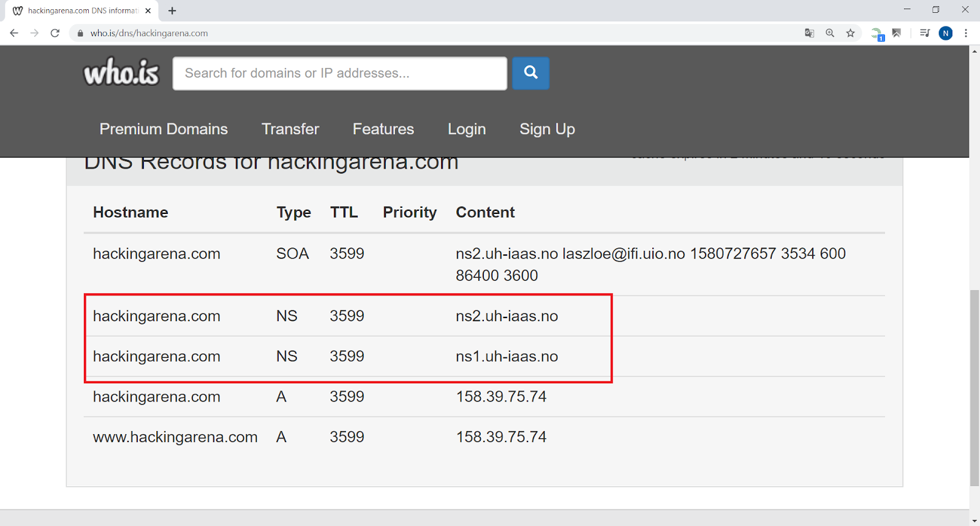Click the scrollbar down arrow

click(974, 520)
